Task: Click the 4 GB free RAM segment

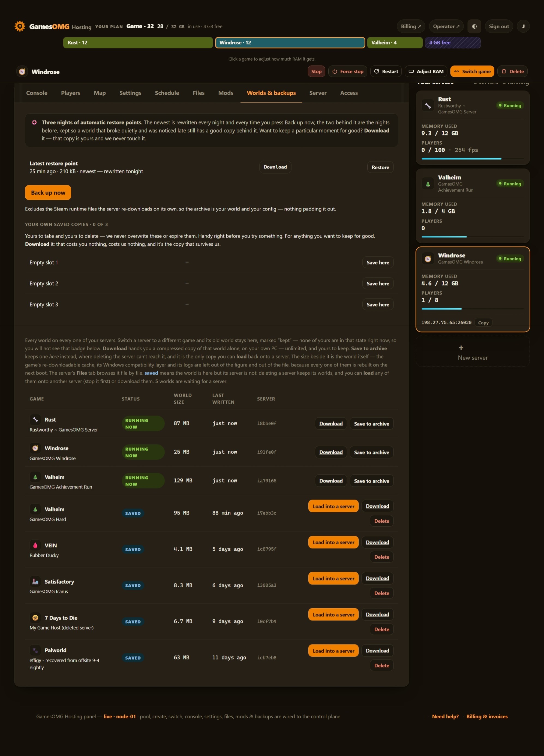Action: [453, 43]
